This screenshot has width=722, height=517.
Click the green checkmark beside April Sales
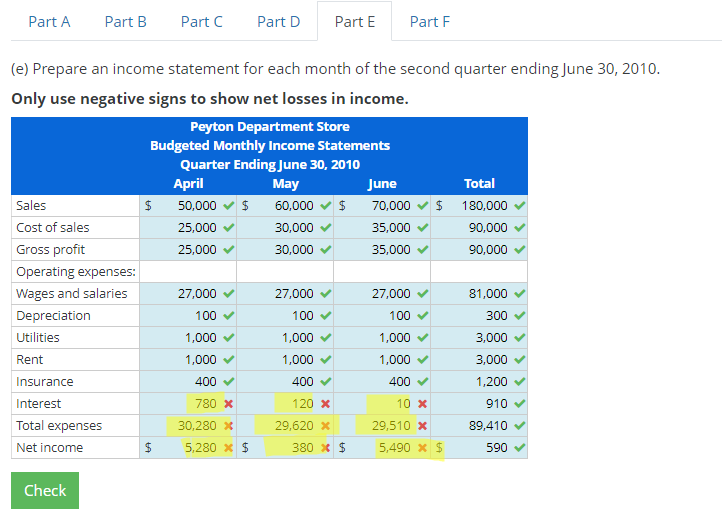coord(229,205)
